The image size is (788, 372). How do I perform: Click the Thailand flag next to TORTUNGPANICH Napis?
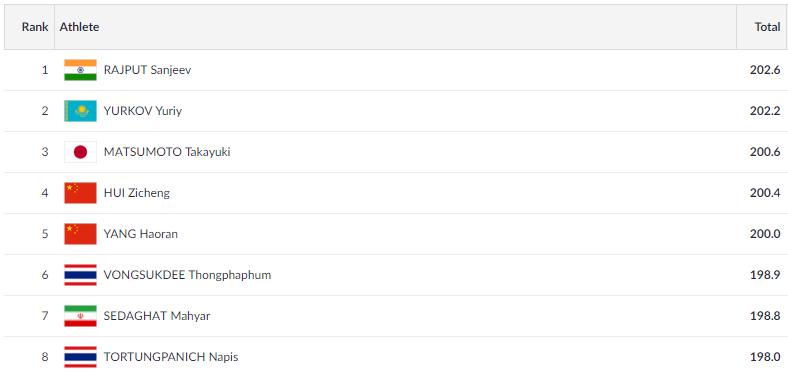point(80,357)
